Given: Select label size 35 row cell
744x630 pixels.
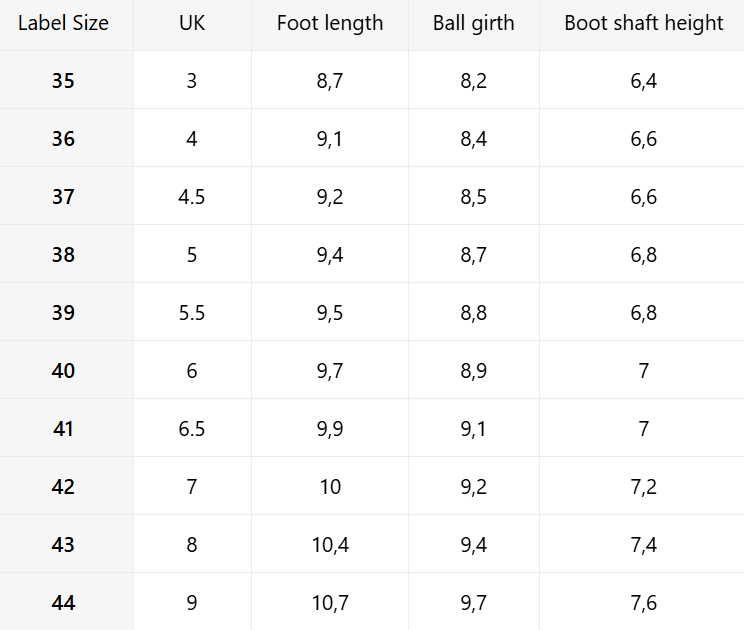Looking at the screenshot, I should (x=63, y=81).
